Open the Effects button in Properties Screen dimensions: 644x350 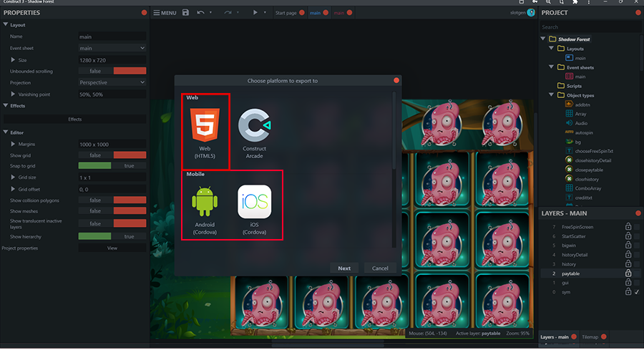pos(74,119)
